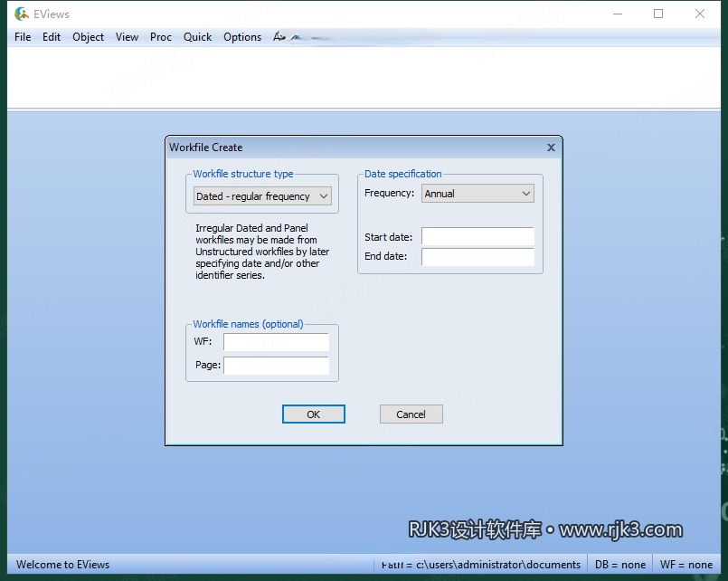Open the Proc menu
This screenshot has height=581, width=728.
161,37
